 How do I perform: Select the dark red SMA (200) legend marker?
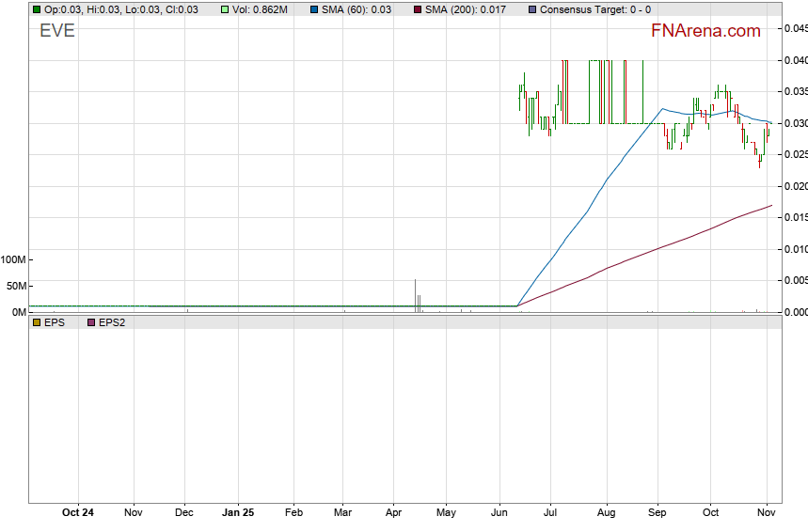(x=417, y=9)
